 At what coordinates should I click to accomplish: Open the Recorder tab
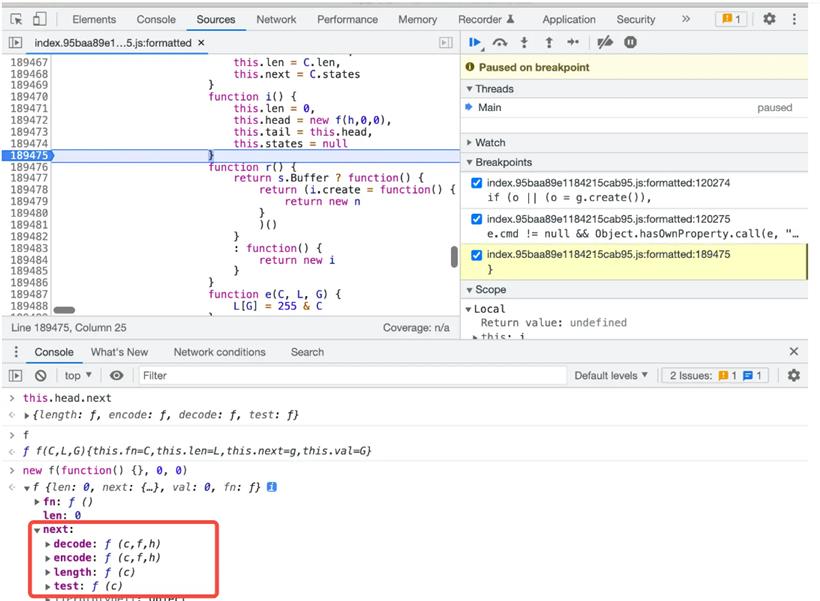coord(486,20)
